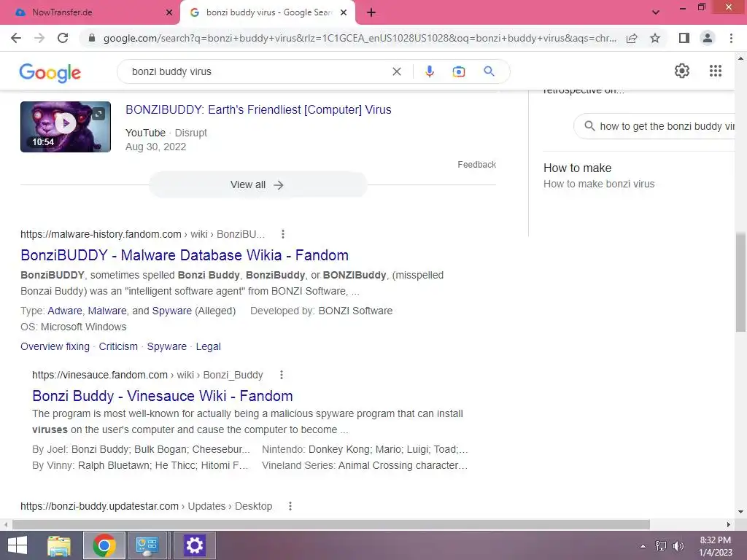Submit search with the magnifier icon
The width and height of the screenshot is (747, 560).
click(x=489, y=71)
